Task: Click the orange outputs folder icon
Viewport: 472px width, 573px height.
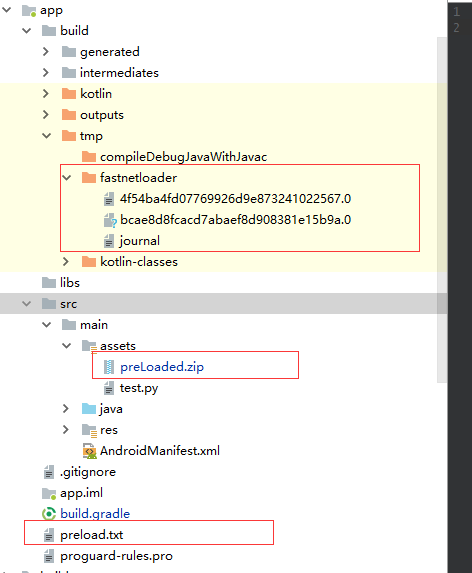Action: (x=69, y=115)
